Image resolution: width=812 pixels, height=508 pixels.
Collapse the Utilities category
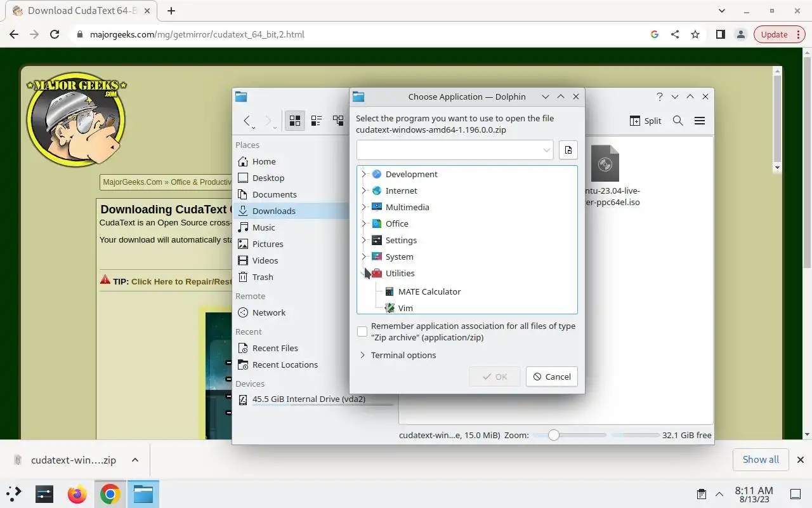(x=363, y=273)
